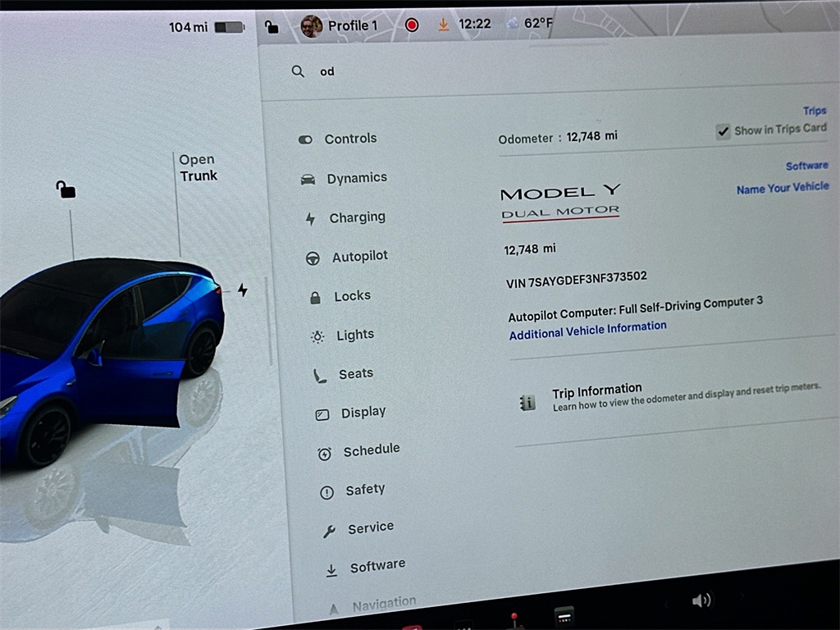Tap the 62°F weather icon

coord(512,24)
